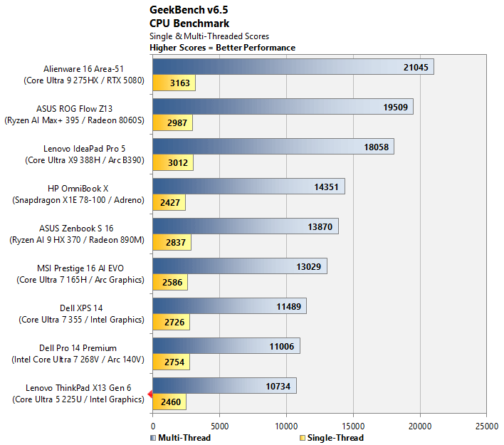Click the 'Lenovo ThinkPad X13 Gen 6' label

click(x=78, y=388)
